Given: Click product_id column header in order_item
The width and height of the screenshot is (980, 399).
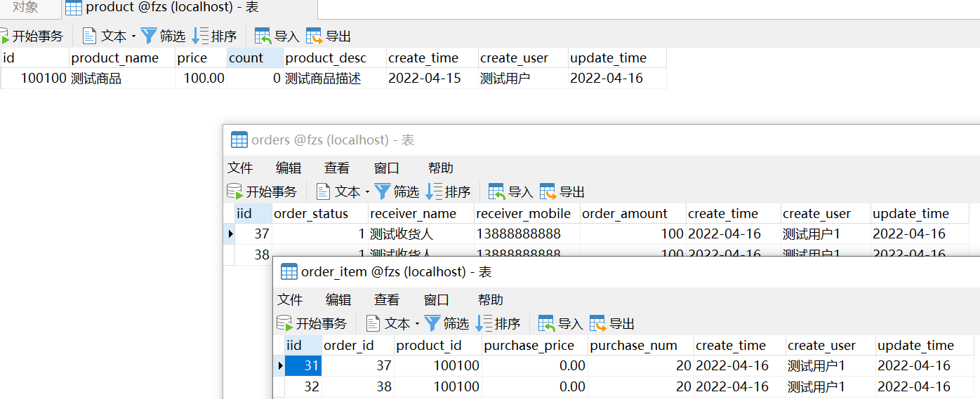Looking at the screenshot, I should (x=438, y=346).
